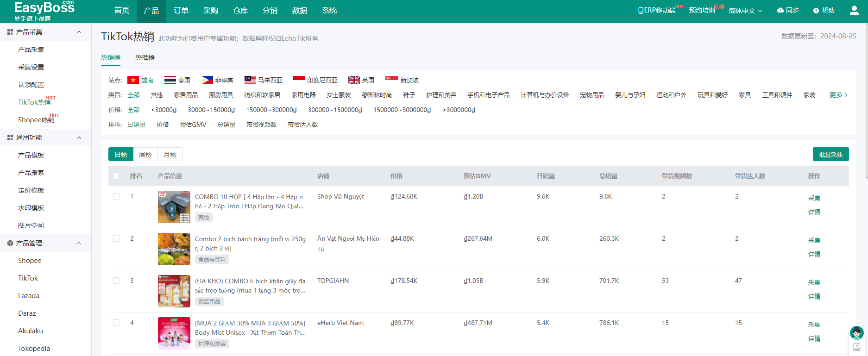Open Tokopedia under 产品管理
Screen dimensions: 868x356
pyautogui.click(x=34, y=349)
